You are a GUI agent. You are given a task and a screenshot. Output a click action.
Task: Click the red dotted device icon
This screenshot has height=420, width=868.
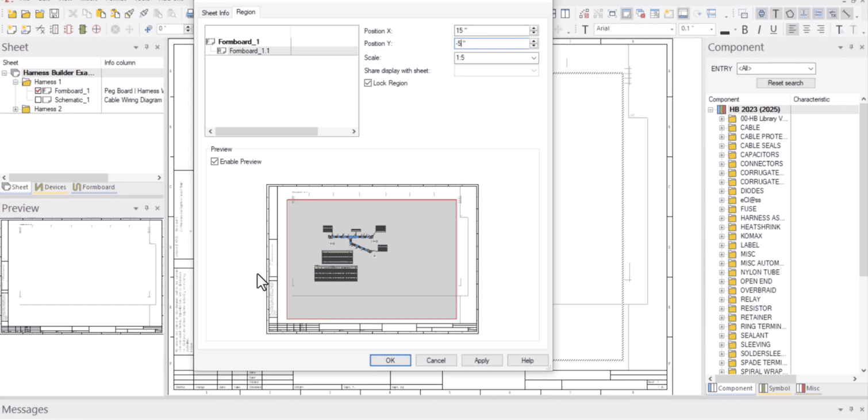click(68, 29)
